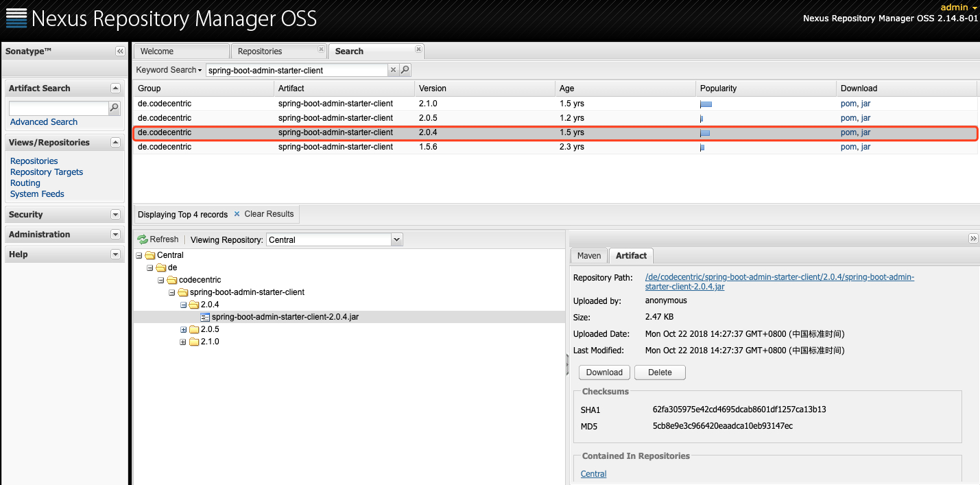Expand the 2.0.5 folder in the tree

click(x=182, y=329)
